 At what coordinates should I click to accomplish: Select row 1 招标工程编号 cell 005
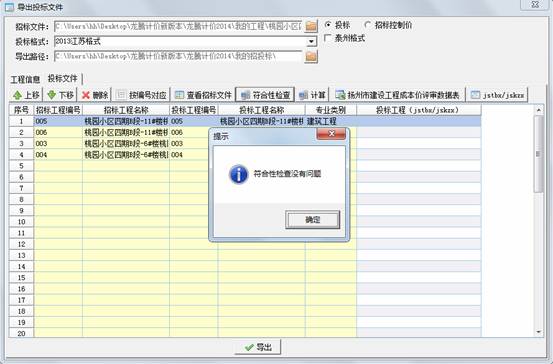(58, 121)
